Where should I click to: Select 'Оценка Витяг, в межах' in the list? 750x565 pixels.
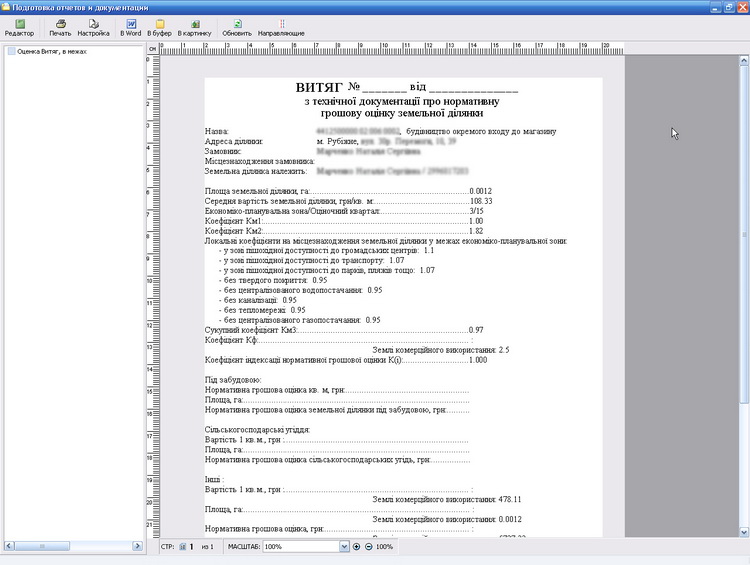click(x=52, y=51)
